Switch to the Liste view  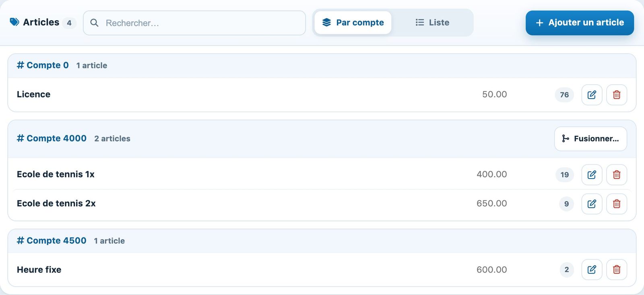432,23
